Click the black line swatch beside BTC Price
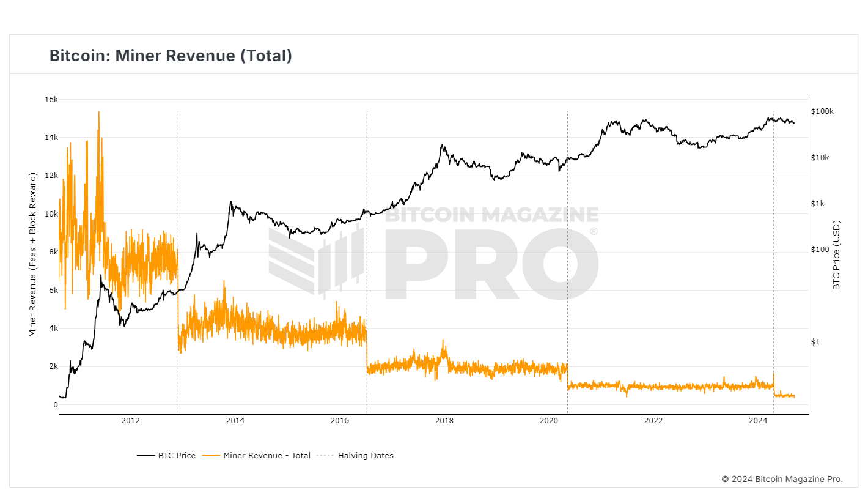 pyautogui.click(x=145, y=455)
